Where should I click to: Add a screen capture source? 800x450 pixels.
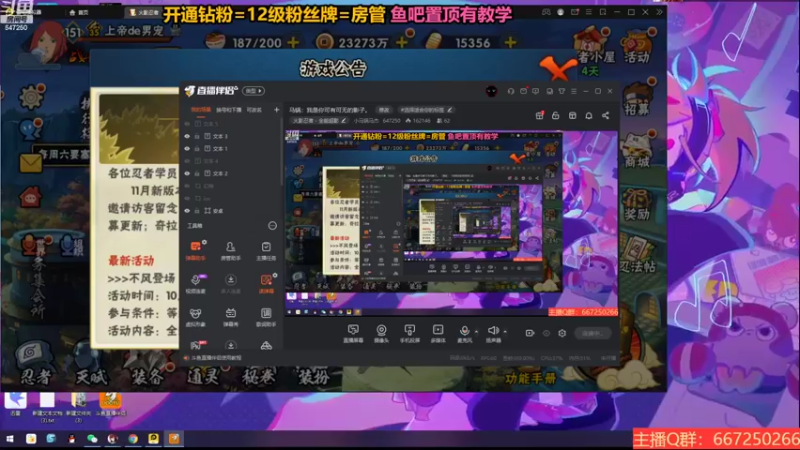353,333
